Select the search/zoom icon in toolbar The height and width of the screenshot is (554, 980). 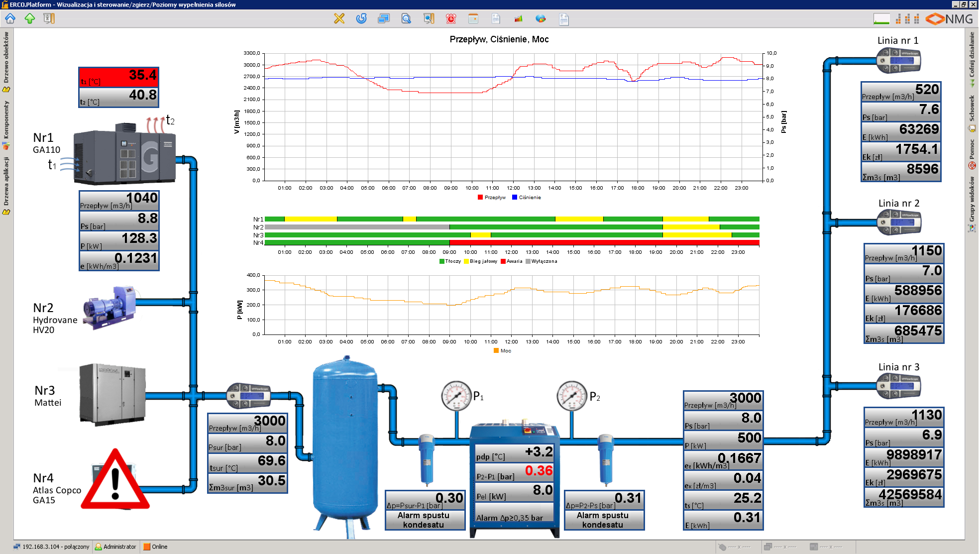[x=406, y=19]
